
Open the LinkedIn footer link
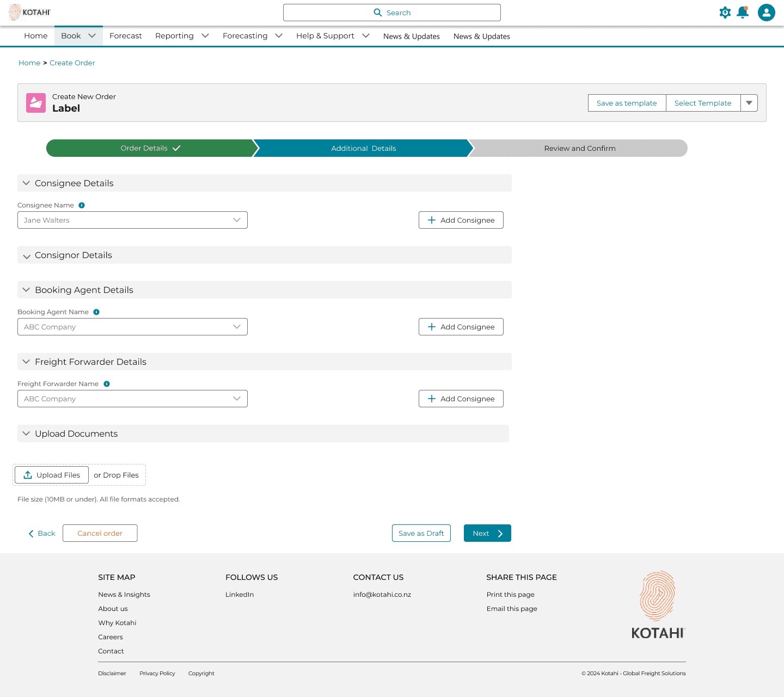[240, 595]
